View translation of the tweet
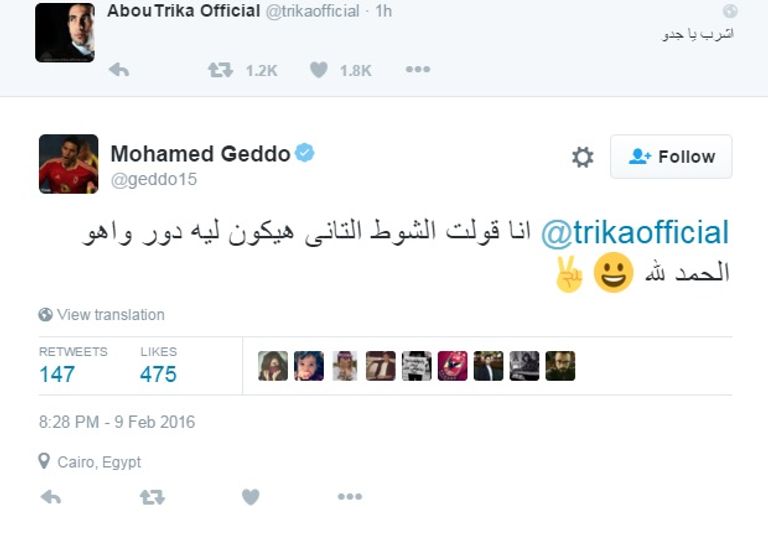This screenshot has height=540, width=768. [110, 314]
